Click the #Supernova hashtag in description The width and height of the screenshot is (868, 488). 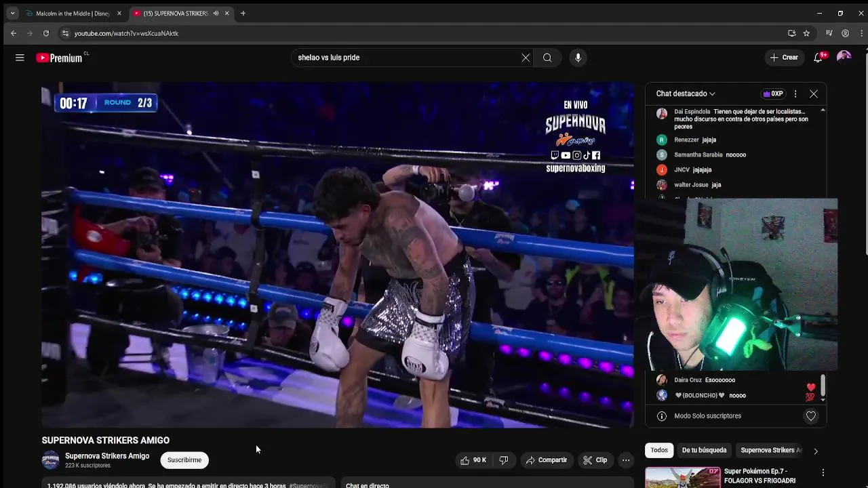click(x=308, y=485)
